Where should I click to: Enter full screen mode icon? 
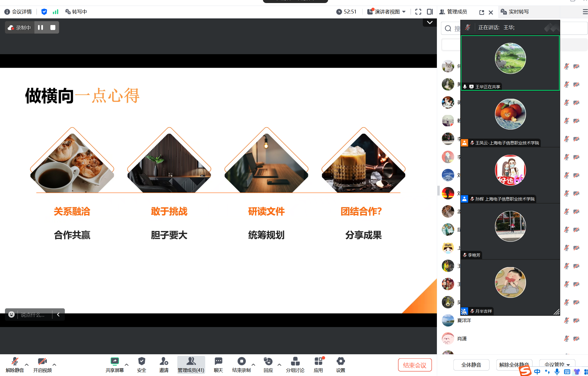tap(418, 12)
